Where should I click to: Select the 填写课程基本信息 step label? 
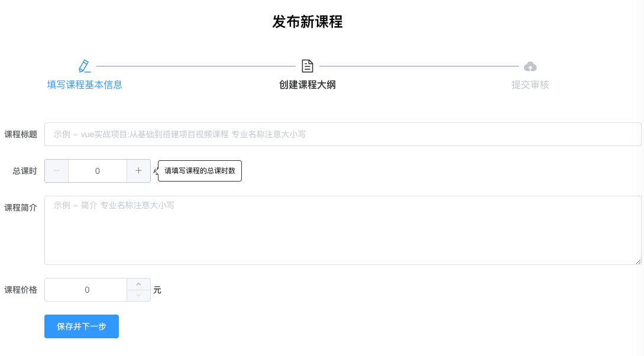pyautogui.click(x=85, y=85)
